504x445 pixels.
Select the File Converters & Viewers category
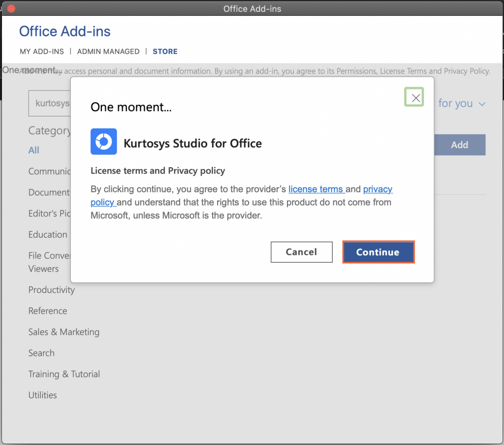(x=50, y=262)
